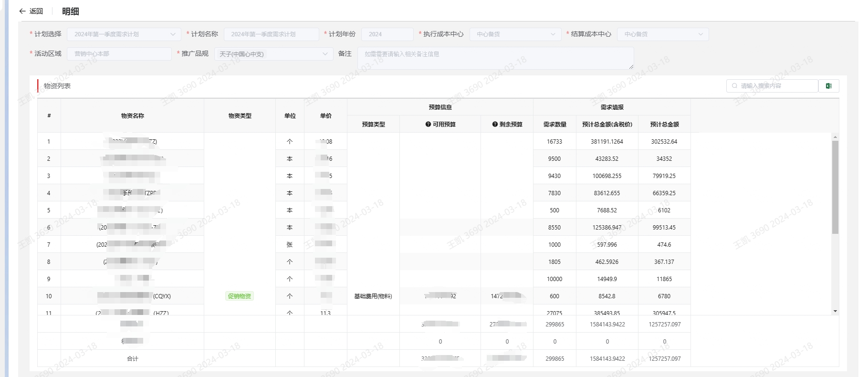Click the 物资类型 column header
Screen dimensions: 868x377
[x=240, y=116]
